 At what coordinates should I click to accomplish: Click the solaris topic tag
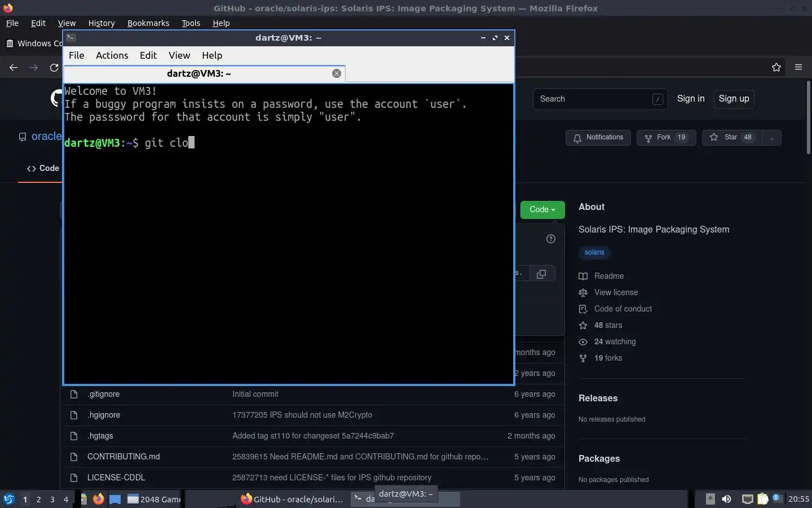pyautogui.click(x=594, y=252)
